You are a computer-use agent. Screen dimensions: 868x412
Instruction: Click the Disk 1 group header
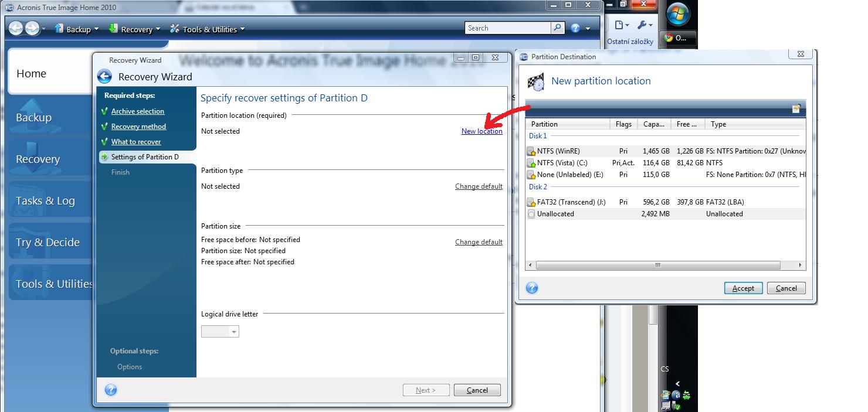click(x=538, y=136)
